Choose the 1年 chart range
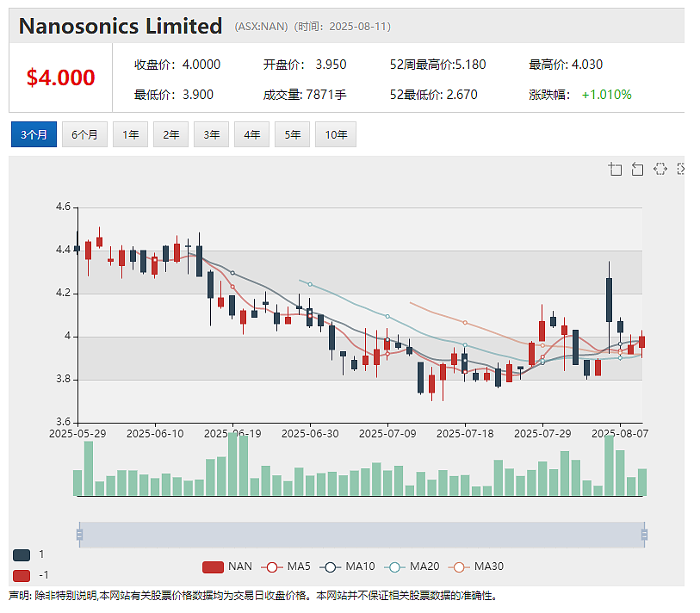 coord(130,134)
